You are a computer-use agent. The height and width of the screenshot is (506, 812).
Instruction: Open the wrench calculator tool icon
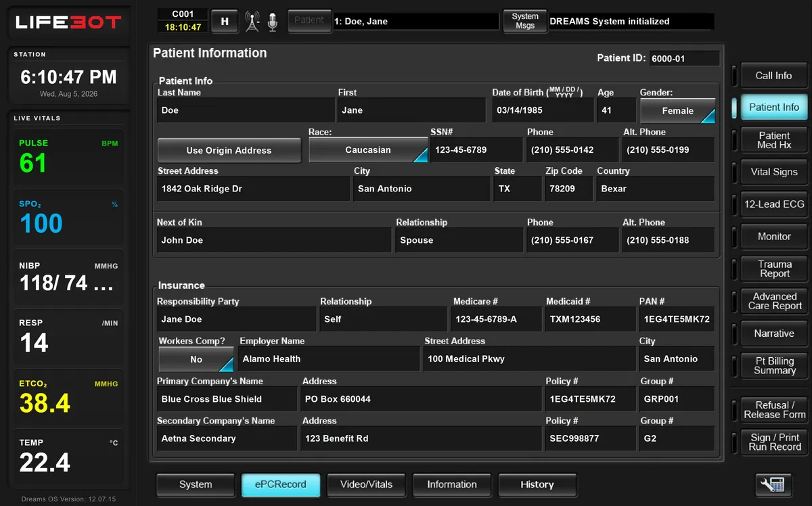(x=773, y=484)
